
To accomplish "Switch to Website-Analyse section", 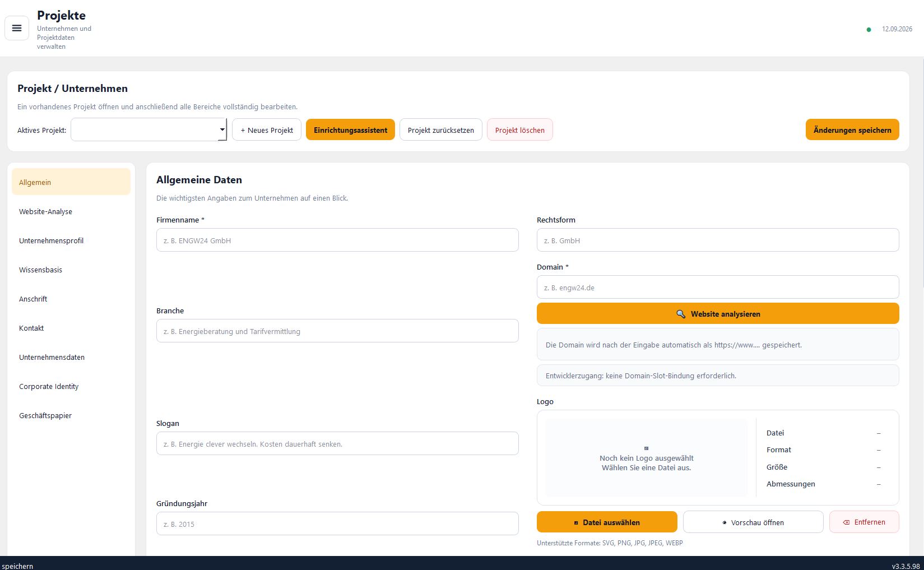I will [71, 211].
